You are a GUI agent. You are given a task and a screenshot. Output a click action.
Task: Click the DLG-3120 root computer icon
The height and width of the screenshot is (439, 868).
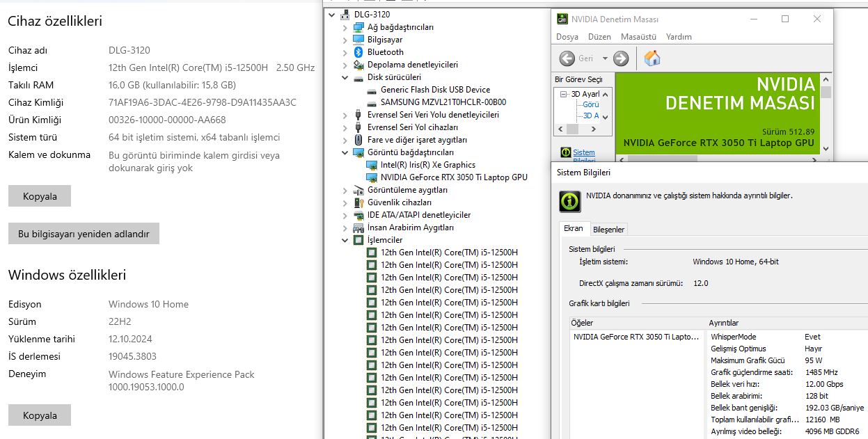(345, 15)
